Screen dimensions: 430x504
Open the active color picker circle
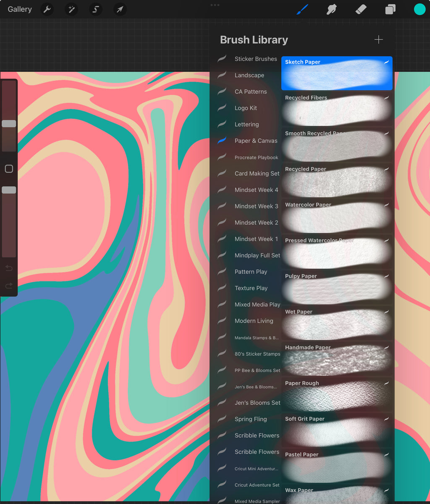(x=420, y=9)
